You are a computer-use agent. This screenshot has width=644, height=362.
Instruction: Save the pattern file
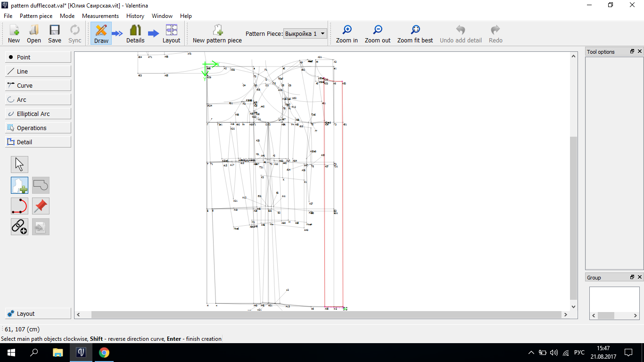(55, 33)
